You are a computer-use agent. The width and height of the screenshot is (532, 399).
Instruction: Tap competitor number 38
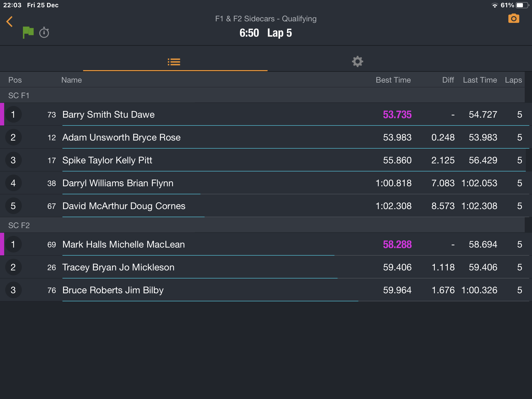click(x=52, y=183)
